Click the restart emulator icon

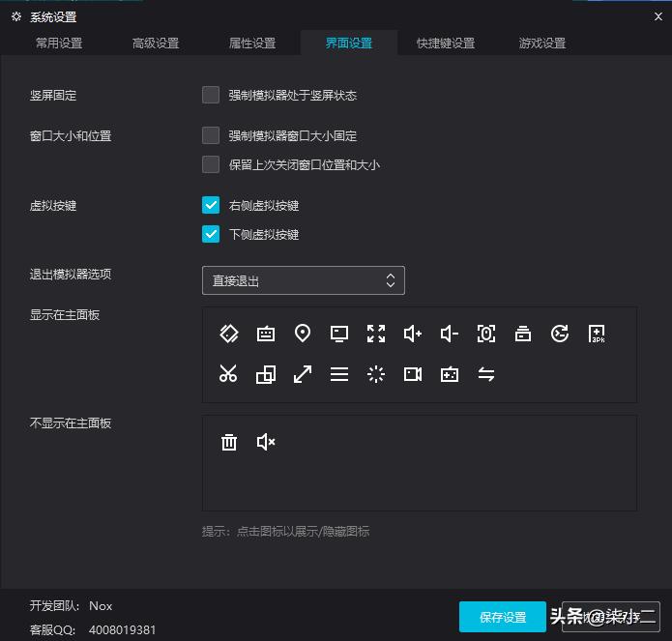point(560,334)
